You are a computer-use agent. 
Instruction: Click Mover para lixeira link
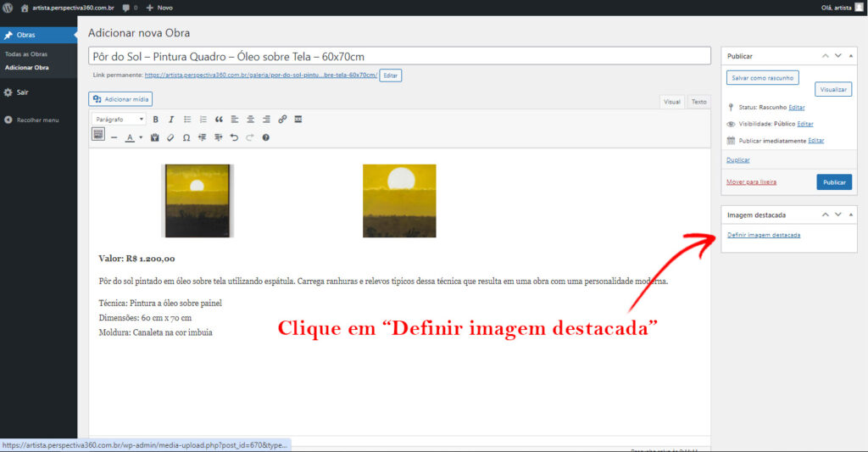click(x=751, y=181)
